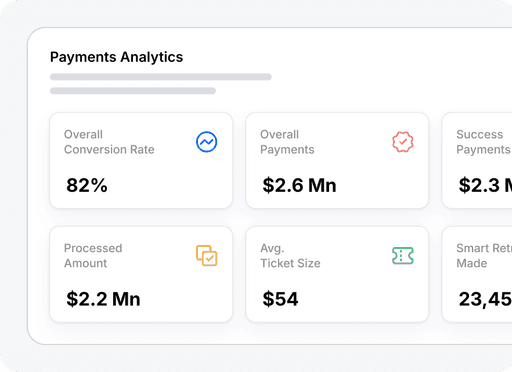Select the Payments Analytics heading
This screenshot has height=372, width=512.
[x=117, y=57]
